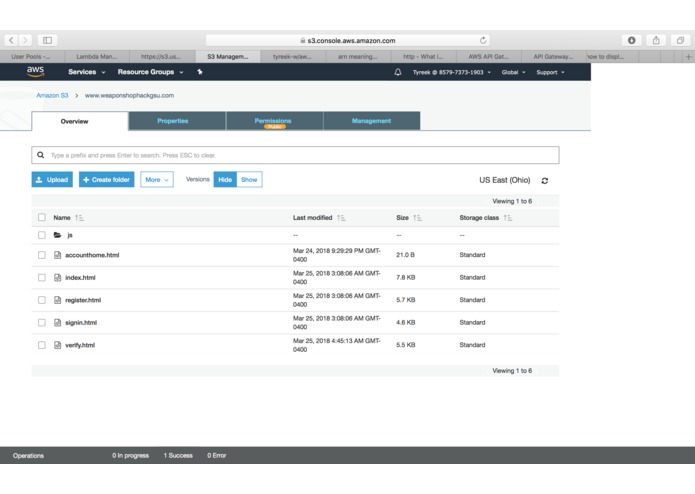Switch to the Properties tab
The image size is (695, 494).
click(x=177, y=121)
